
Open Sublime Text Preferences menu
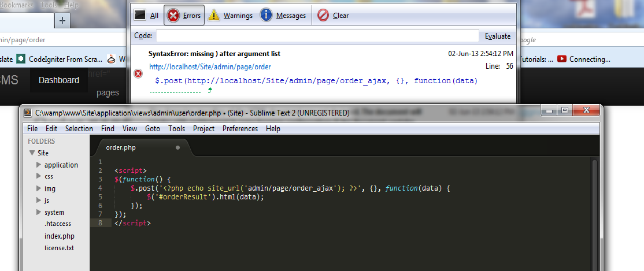pyautogui.click(x=240, y=128)
